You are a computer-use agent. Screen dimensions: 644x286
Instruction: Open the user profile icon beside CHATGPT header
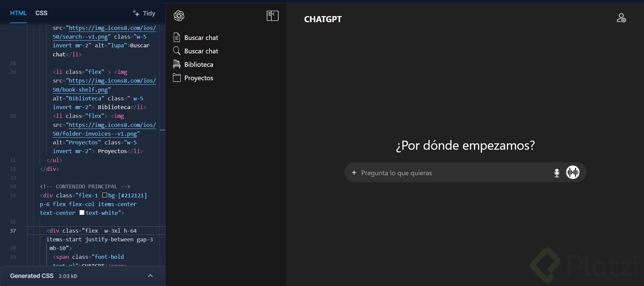pos(621,18)
